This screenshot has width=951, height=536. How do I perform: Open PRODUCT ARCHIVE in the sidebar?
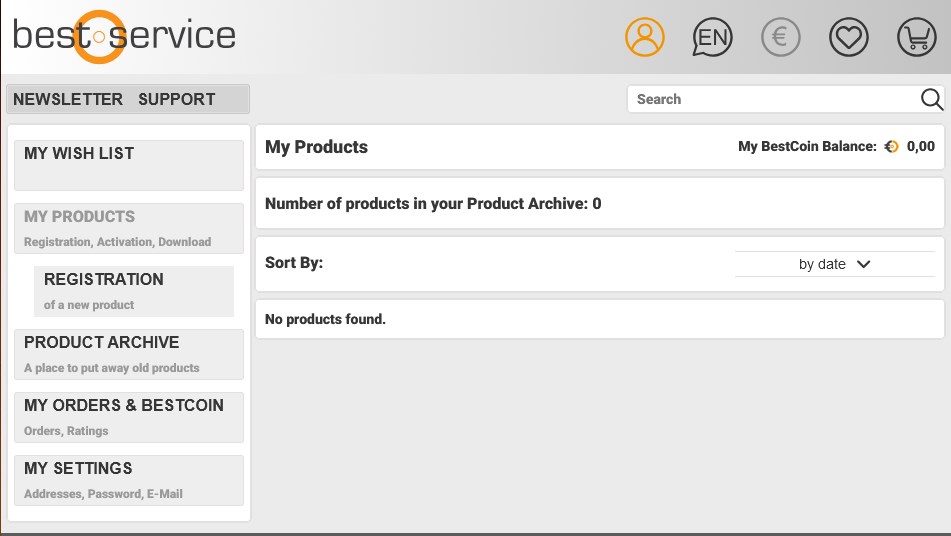coord(129,353)
